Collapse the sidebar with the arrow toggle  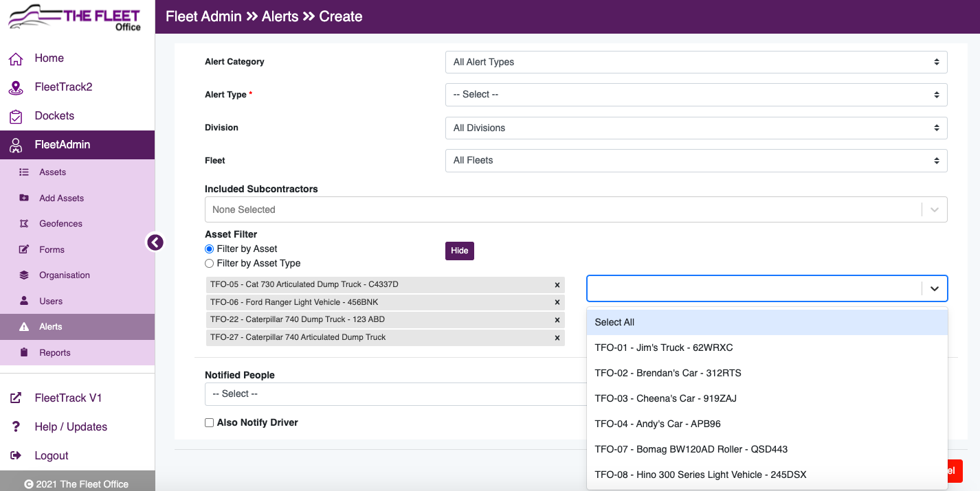pyautogui.click(x=155, y=242)
